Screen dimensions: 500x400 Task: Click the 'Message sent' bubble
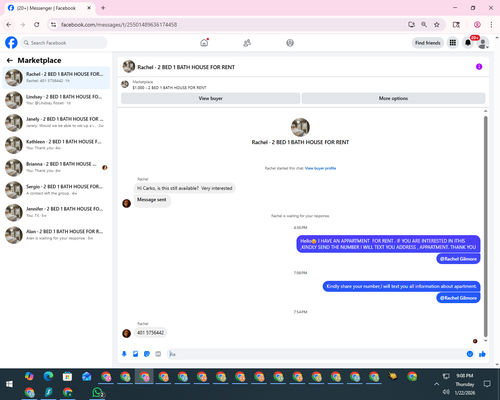click(152, 200)
